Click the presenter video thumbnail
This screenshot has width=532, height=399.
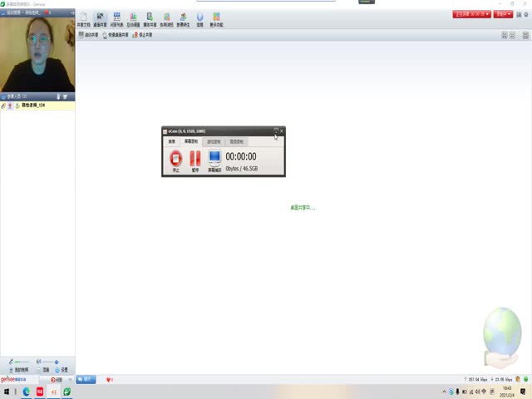pos(37,54)
